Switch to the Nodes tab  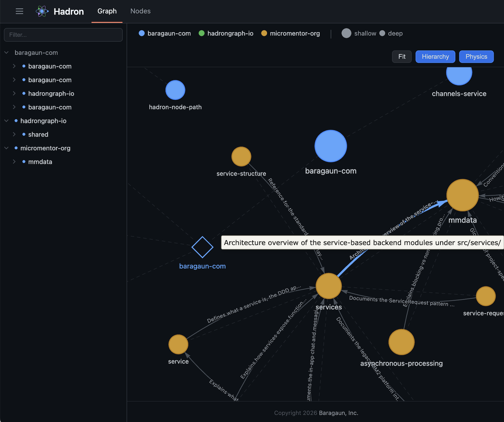140,11
